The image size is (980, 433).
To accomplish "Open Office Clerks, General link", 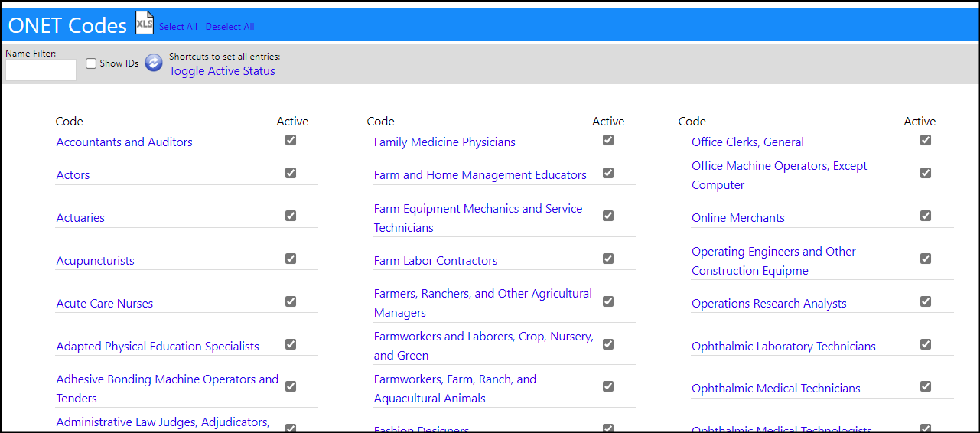I will tap(747, 142).
